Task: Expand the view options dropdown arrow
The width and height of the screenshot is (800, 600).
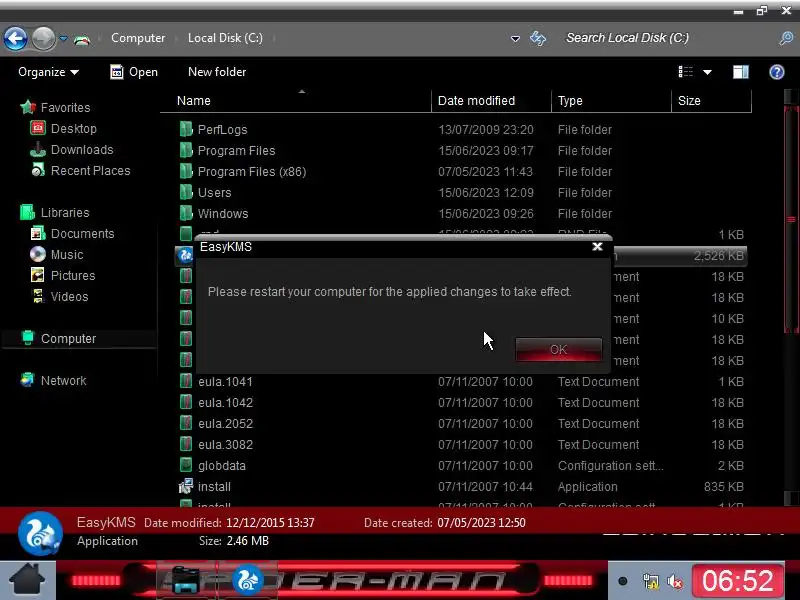Action: pyautogui.click(x=707, y=72)
